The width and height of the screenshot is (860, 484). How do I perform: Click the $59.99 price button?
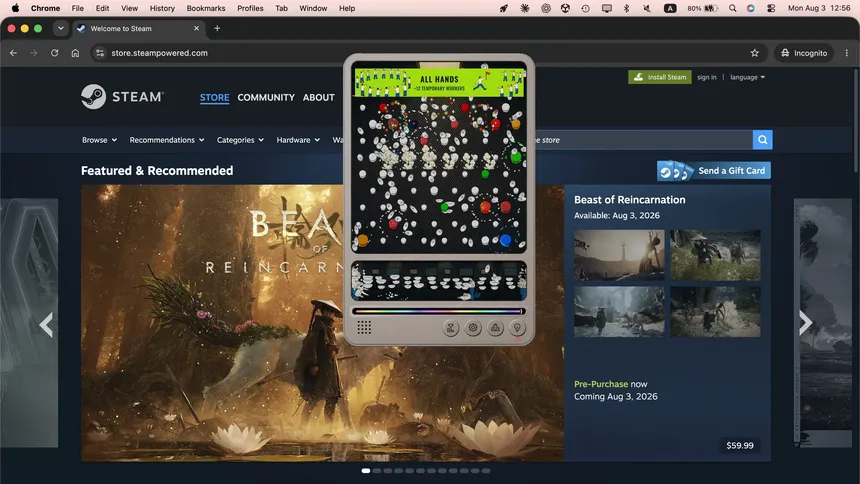[x=739, y=446]
